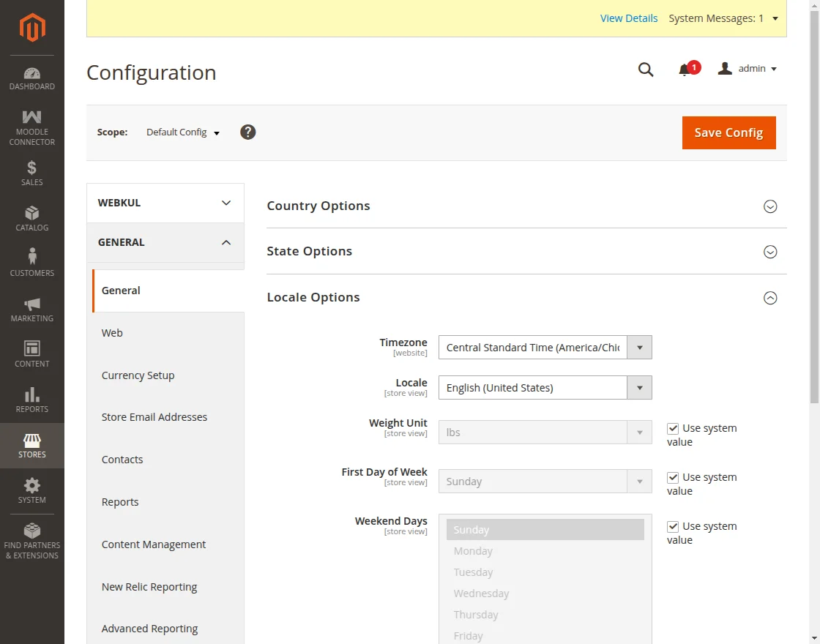Uncheck Use system value for Weight Unit
Viewport: 820px width, 644px height.
(673, 428)
